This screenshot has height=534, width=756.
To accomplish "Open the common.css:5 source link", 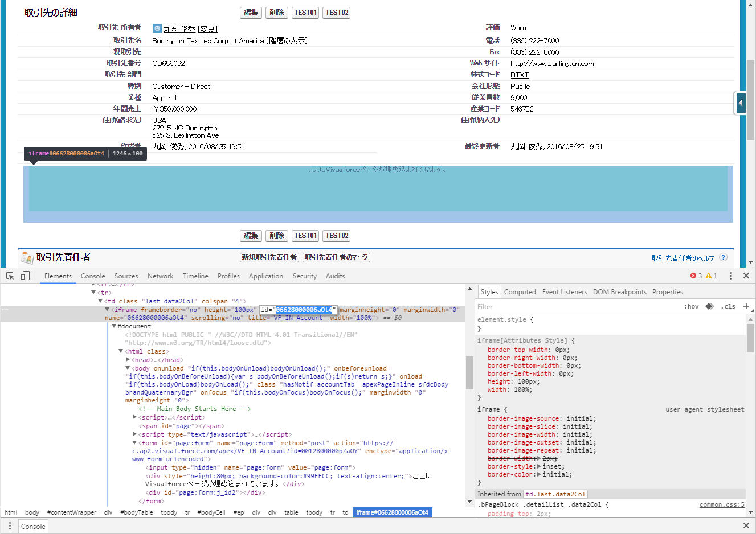I will (722, 504).
